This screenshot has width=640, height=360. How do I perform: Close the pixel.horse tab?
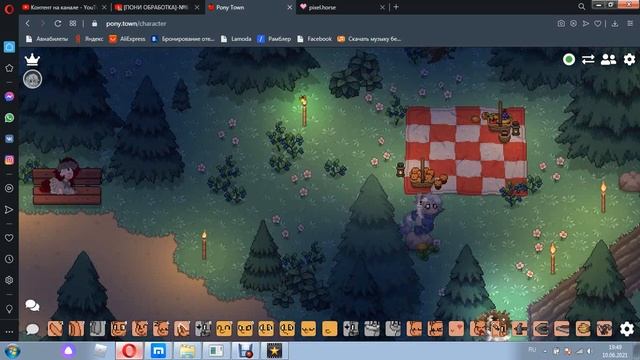point(382,7)
